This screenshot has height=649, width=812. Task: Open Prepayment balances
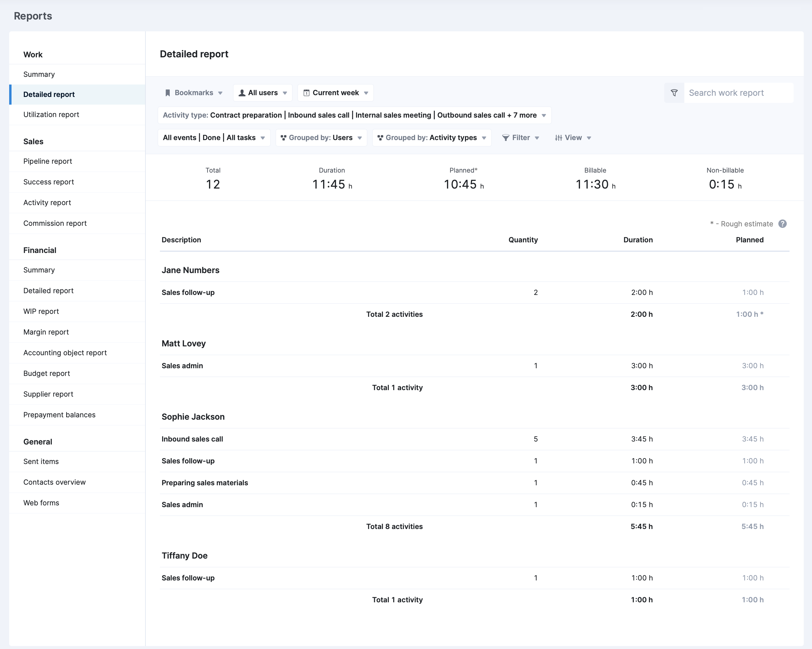click(77, 415)
